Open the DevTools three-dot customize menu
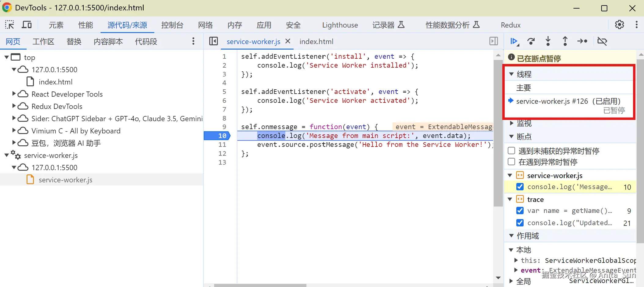This screenshot has height=287, width=644. 637,24
